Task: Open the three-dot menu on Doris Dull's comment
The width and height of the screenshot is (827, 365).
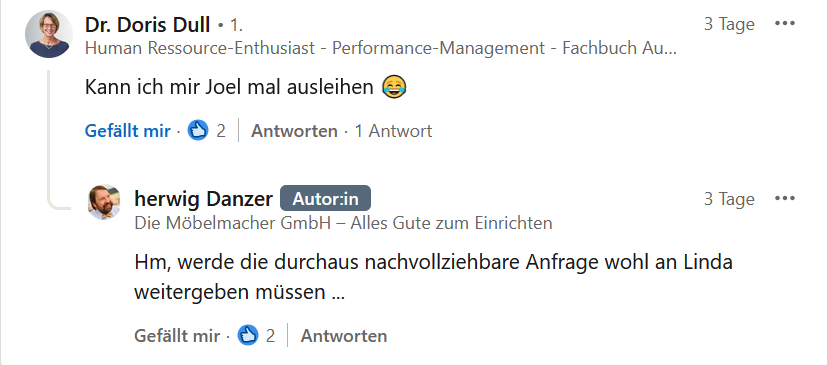Action: pyautogui.click(x=784, y=24)
